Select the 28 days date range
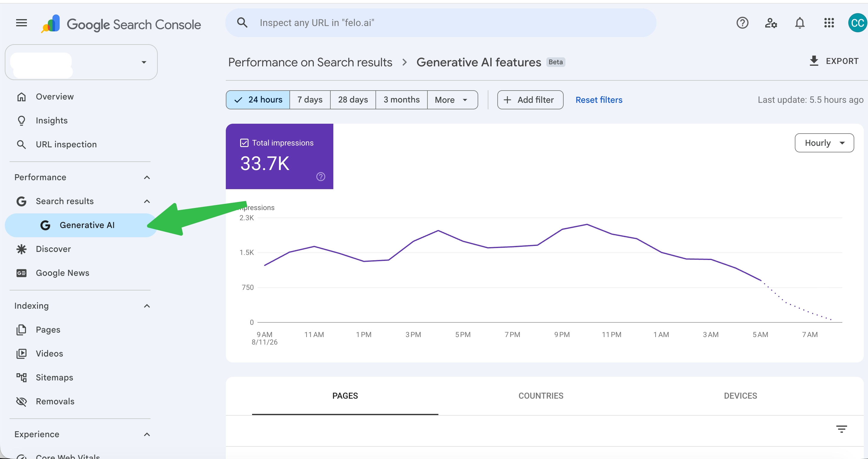 [x=353, y=100]
